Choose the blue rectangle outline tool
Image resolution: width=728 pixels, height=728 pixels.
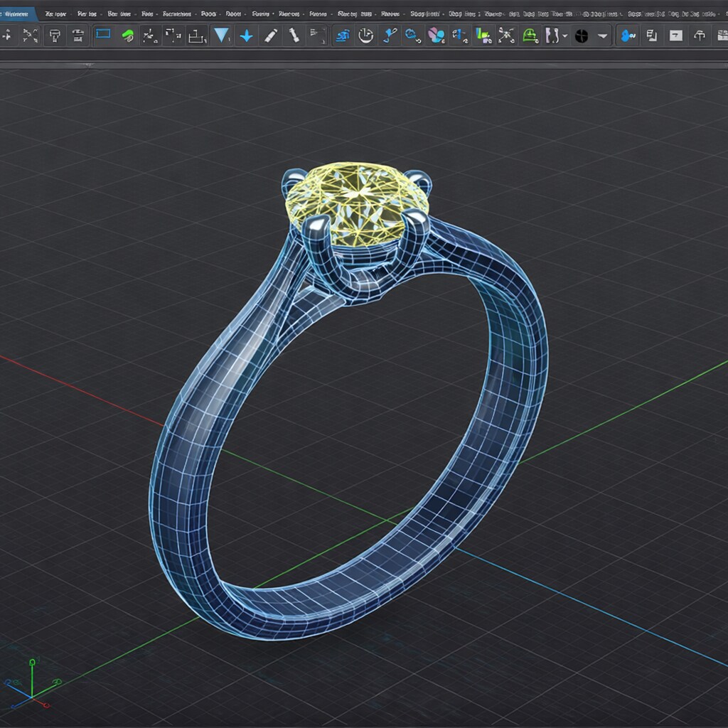(102, 34)
